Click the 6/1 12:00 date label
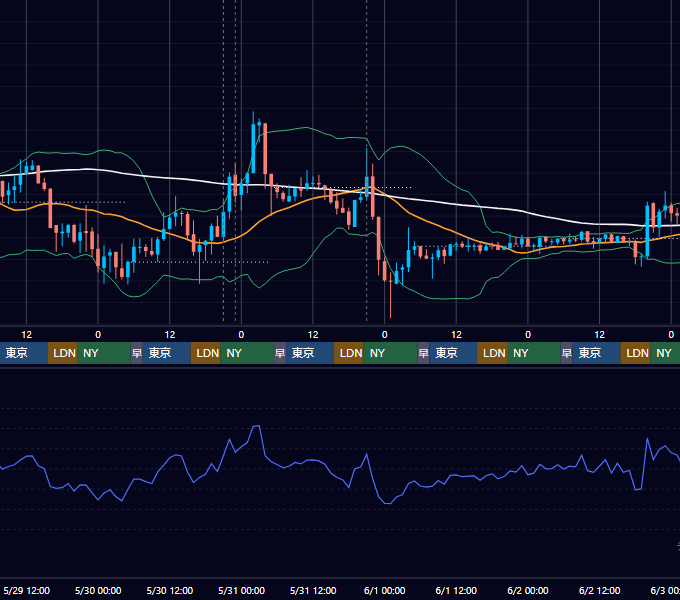Image resolution: width=680 pixels, height=600 pixels. pos(456,590)
